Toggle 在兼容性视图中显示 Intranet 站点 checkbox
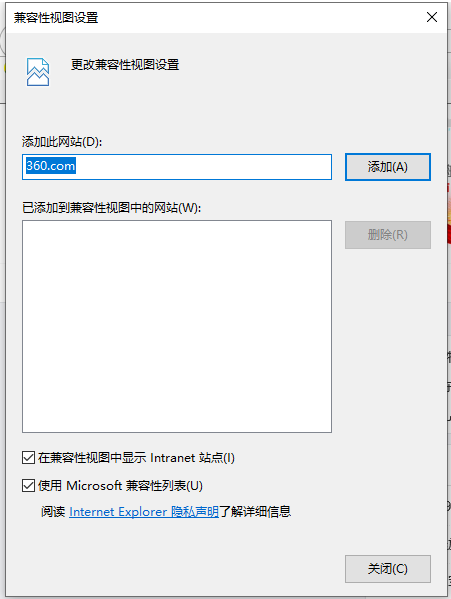This screenshot has height=599, width=451. point(29,458)
